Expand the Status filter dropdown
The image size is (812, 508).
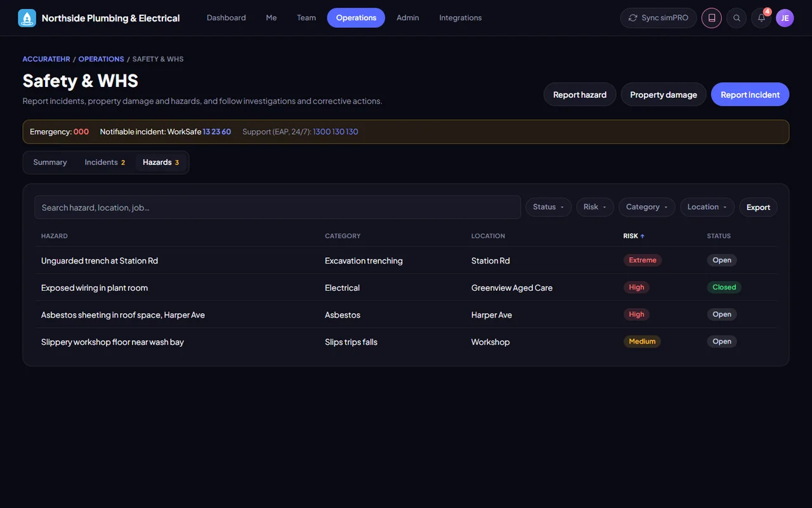pos(548,207)
